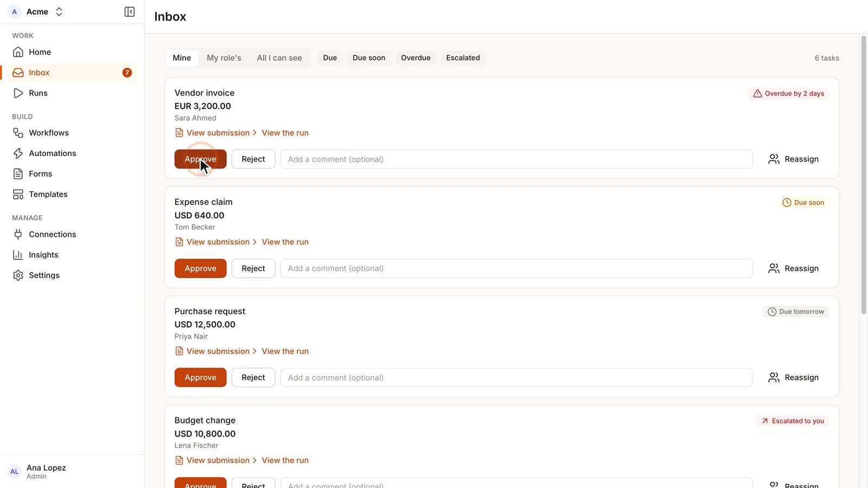Add a comment on Vendor invoice
Screen dimensions: 868x488
click(516, 159)
